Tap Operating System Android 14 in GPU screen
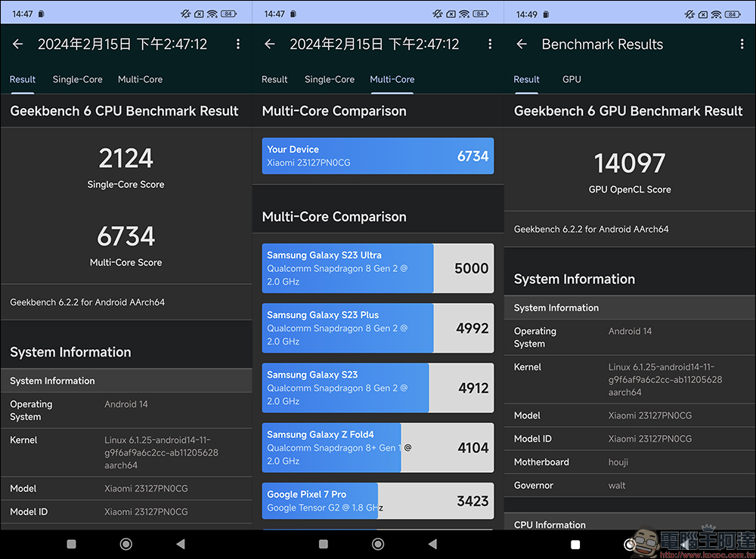 click(x=630, y=338)
